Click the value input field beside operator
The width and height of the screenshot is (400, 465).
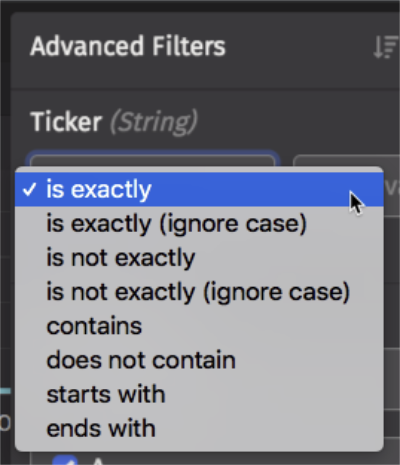point(347,160)
